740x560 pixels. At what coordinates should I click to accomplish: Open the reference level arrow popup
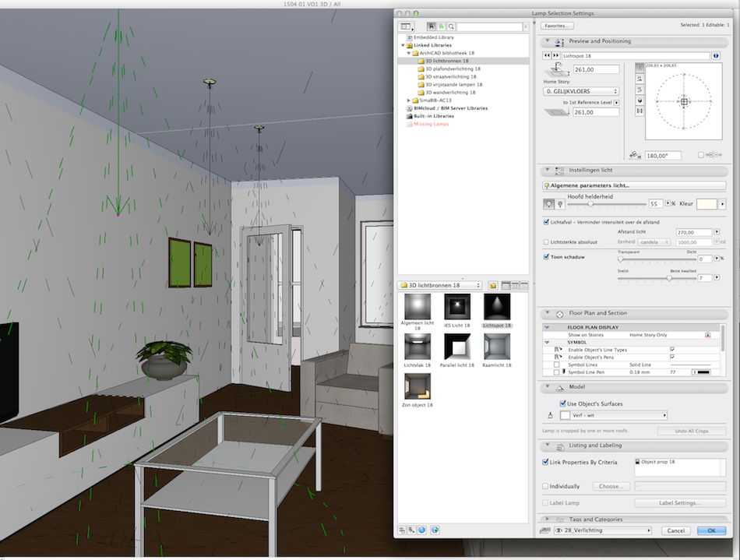pyautogui.click(x=616, y=102)
